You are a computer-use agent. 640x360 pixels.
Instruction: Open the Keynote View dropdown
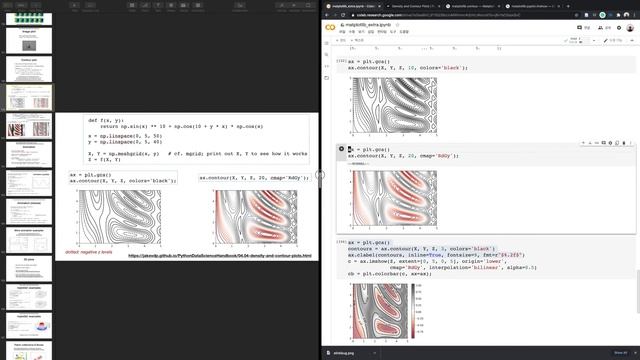[7, 6]
